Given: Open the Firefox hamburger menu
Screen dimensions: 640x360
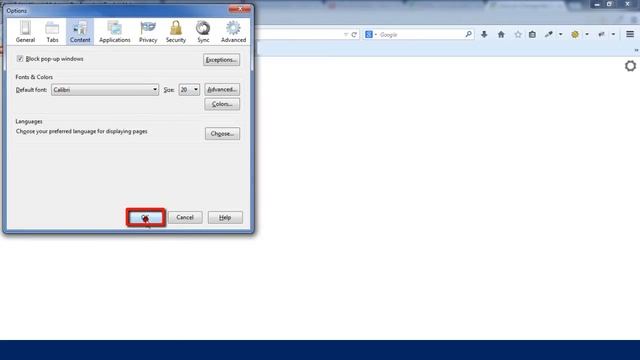Looking at the screenshot, I should click(x=630, y=34).
